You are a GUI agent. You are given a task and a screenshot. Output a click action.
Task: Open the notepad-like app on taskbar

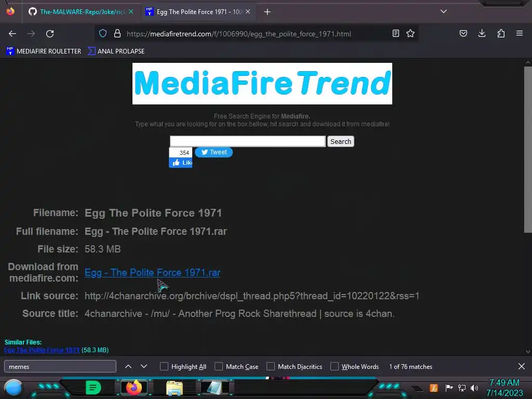(x=215, y=388)
